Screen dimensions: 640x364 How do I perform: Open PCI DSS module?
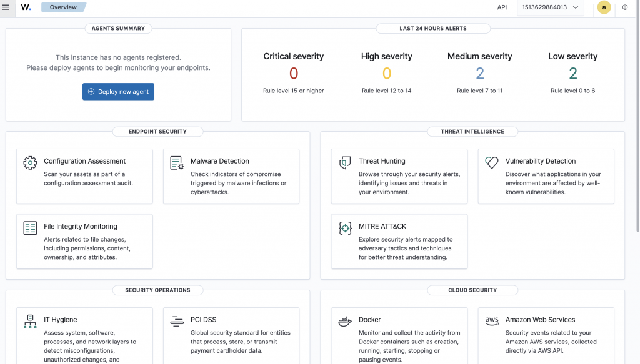click(x=231, y=336)
